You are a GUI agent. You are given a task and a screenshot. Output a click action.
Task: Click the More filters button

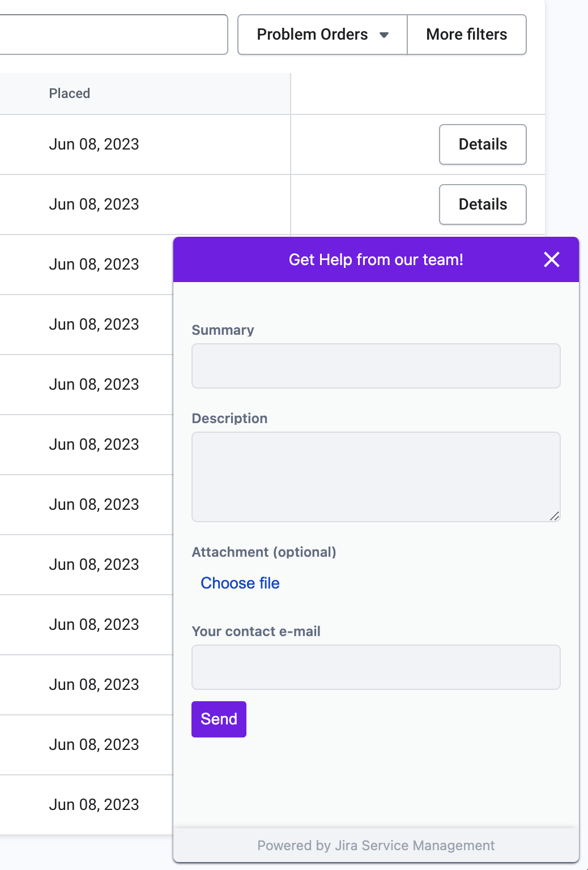click(467, 35)
